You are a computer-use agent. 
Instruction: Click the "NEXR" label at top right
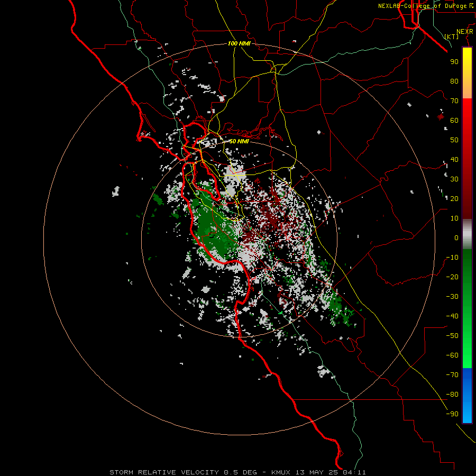coord(465,32)
